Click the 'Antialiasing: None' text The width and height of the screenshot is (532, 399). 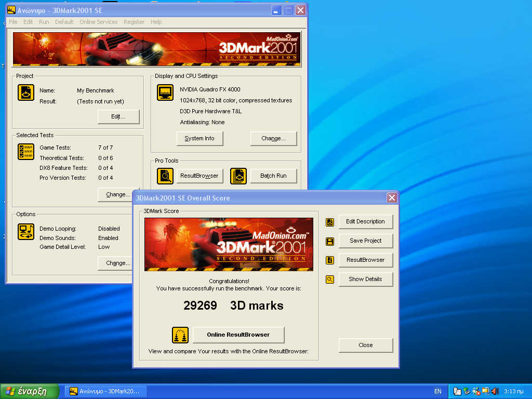click(x=202, y=122)
